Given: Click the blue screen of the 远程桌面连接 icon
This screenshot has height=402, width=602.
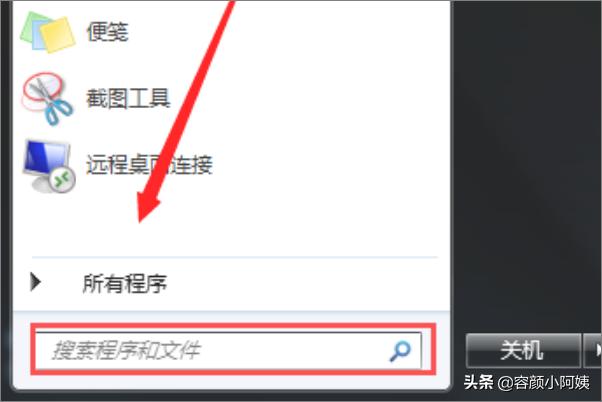Looking at the screenshot, I should coord(45,158).
